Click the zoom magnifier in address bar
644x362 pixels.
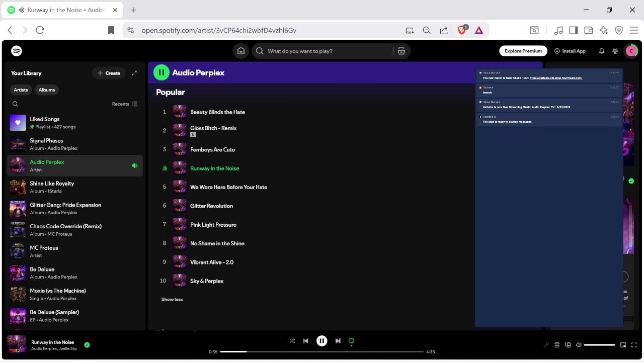click(427, 30)
